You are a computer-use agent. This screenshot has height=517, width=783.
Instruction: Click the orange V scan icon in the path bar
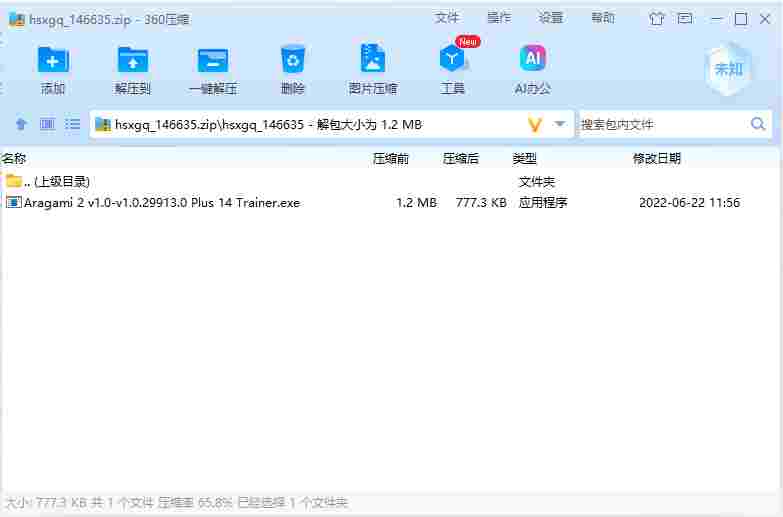pos(535,124)
